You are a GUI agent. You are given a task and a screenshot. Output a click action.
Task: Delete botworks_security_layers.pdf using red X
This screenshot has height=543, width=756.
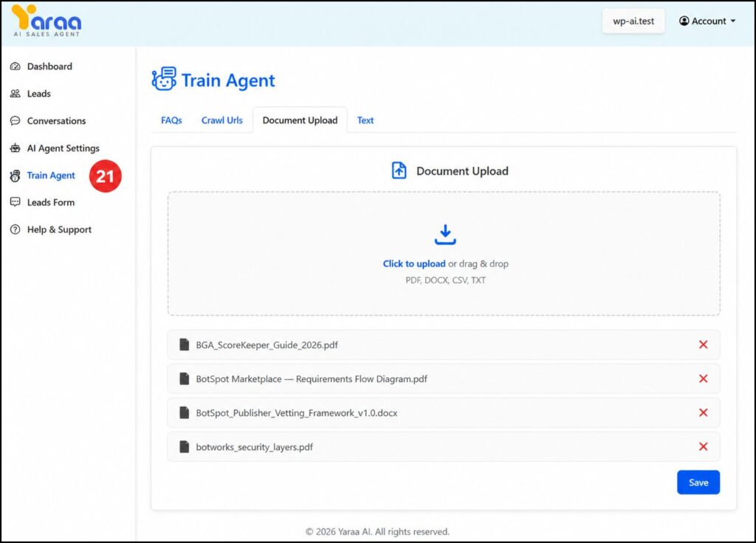click(703, 447)
